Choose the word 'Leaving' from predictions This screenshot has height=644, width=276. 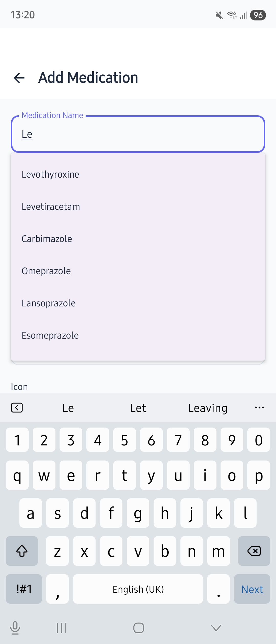pyautogui.click(x=208, y=408)
